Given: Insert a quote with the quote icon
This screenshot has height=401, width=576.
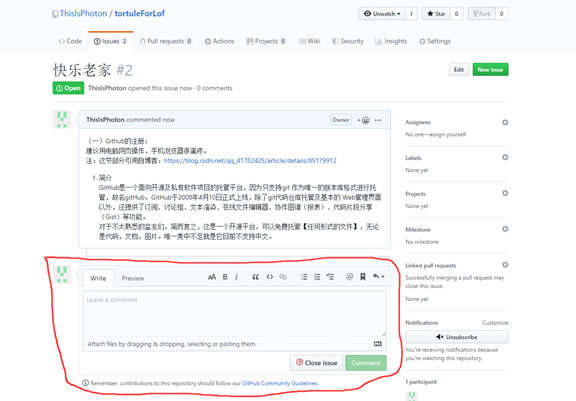Looking at the screenshot, I should (x=255, y=277).
